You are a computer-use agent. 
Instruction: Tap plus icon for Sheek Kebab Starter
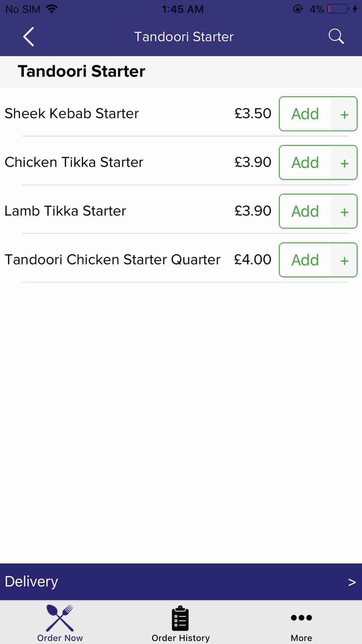pos(344,114)
